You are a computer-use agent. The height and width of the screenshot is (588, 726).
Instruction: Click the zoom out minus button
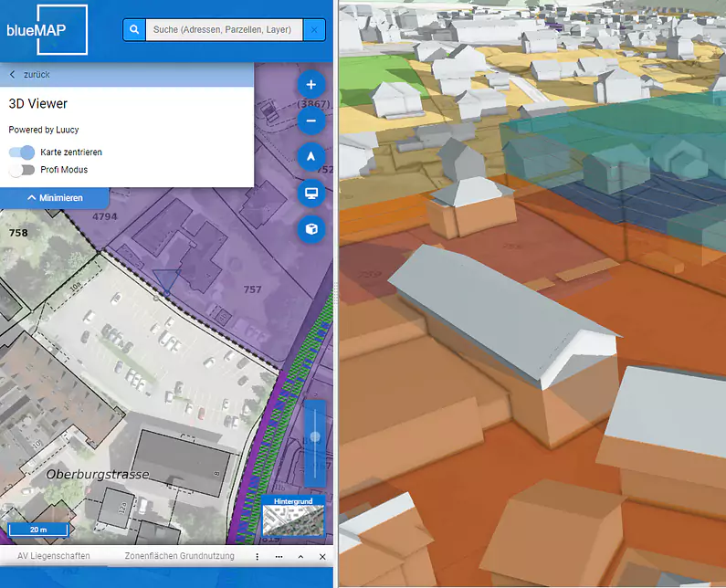311,120
